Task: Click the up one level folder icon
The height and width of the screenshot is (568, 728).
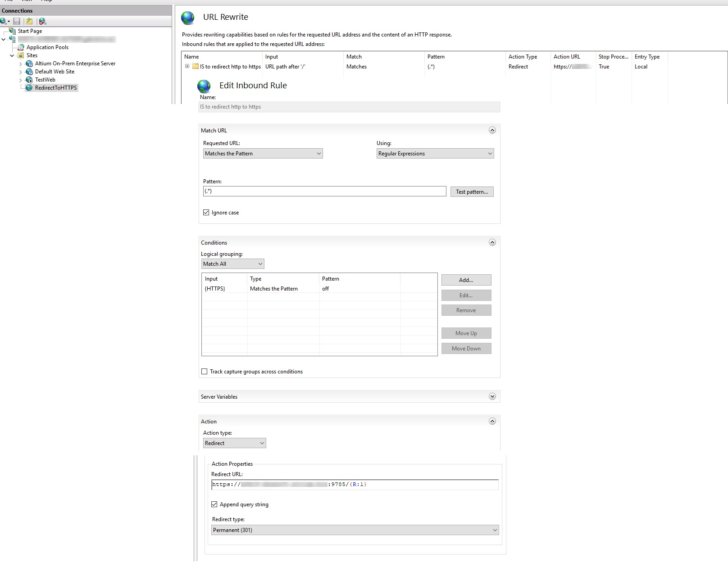Action: point(29,21)
